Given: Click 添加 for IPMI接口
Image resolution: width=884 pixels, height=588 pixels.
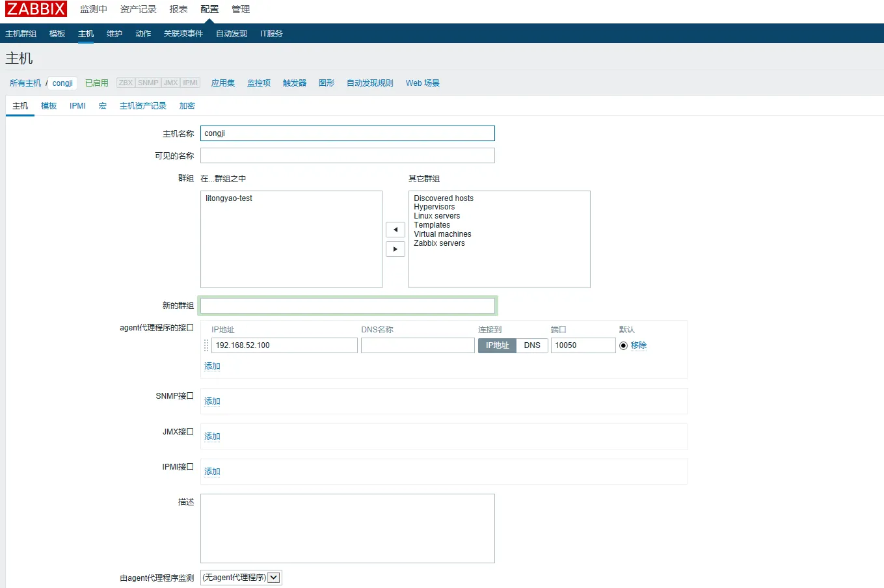Looking at the screenshot, I should point(212,472).
